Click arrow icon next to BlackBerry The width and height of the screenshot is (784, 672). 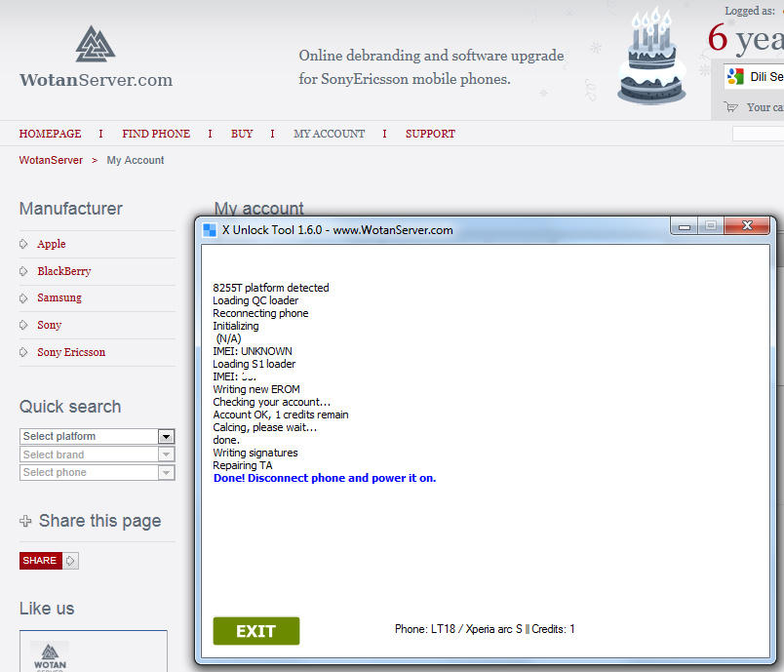[23, 271]
